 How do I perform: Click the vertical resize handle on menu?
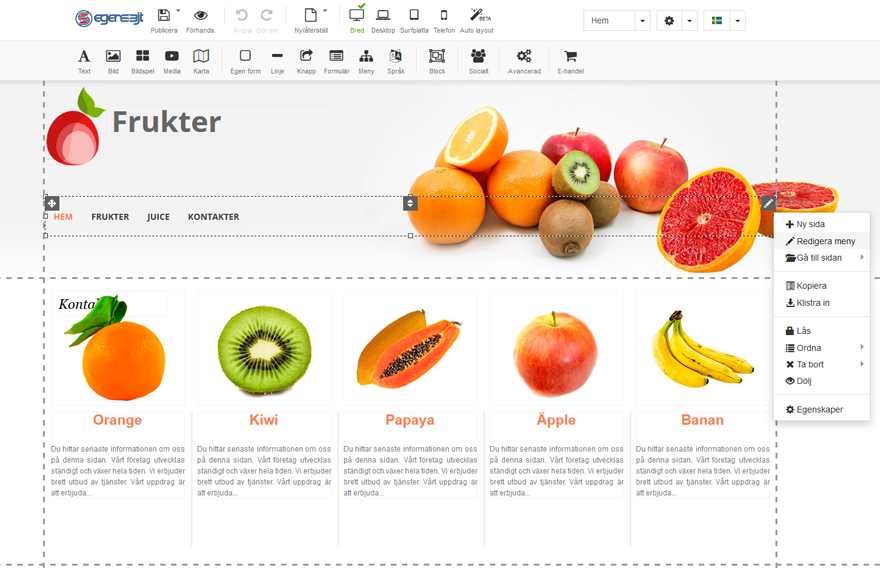coord(410,203)
